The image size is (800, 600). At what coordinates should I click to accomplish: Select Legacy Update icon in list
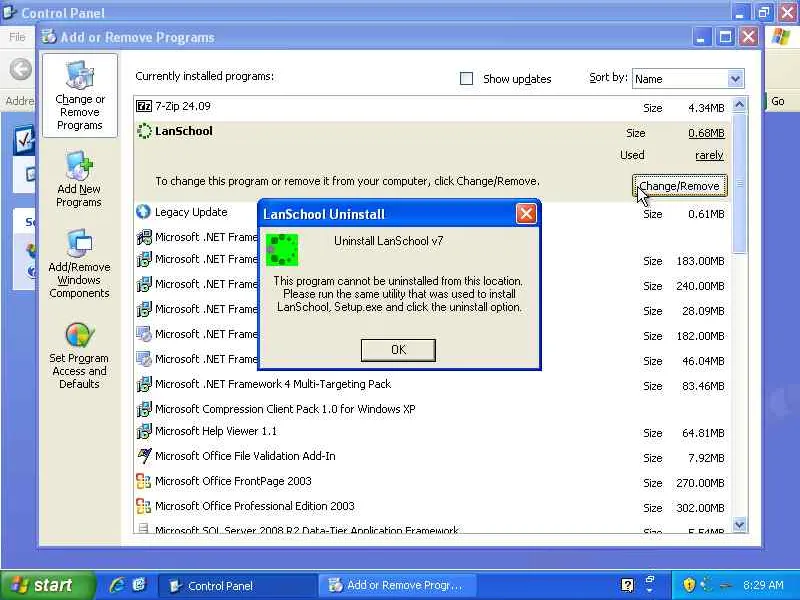pos(144,212)
